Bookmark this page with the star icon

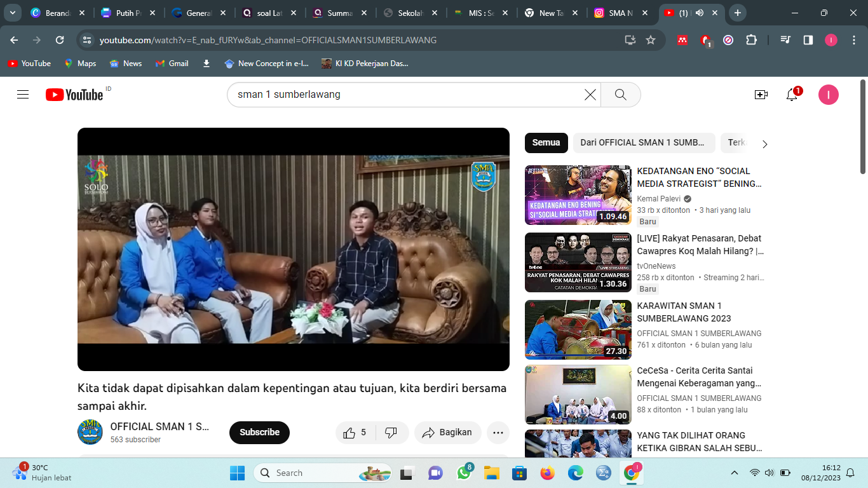point(651,40)
